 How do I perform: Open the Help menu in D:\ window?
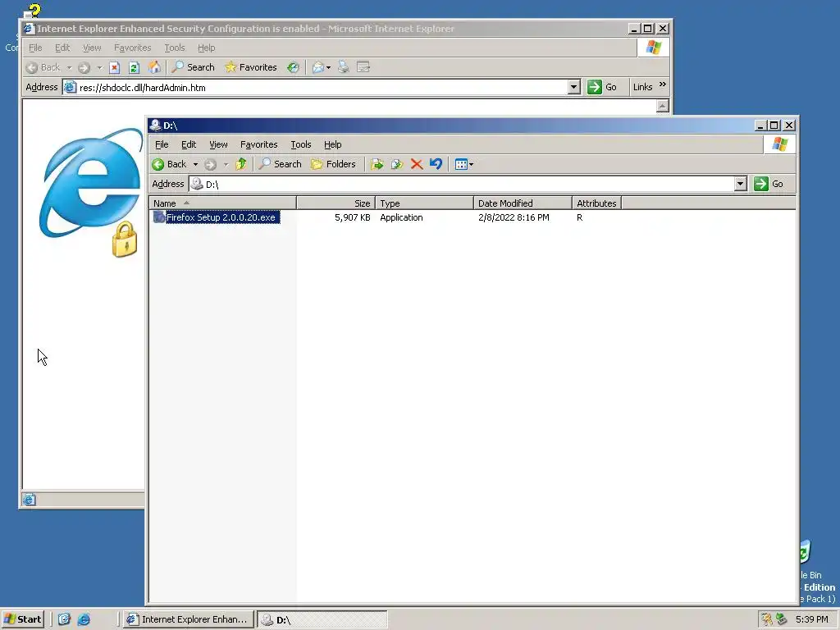point(333,144)
